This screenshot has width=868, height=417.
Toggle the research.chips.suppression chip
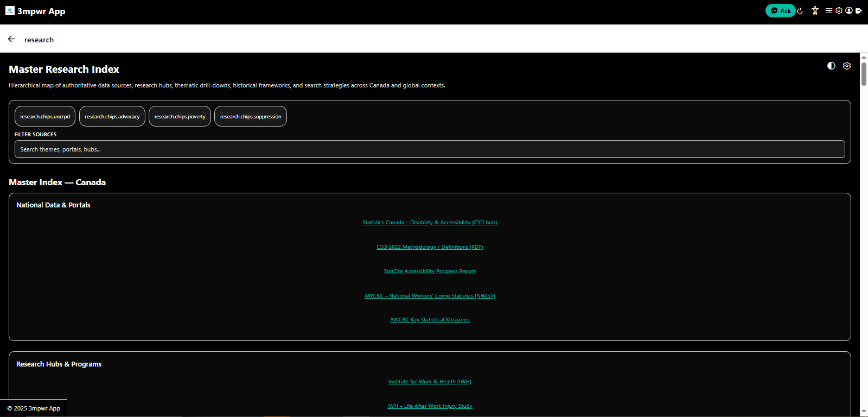251,116
